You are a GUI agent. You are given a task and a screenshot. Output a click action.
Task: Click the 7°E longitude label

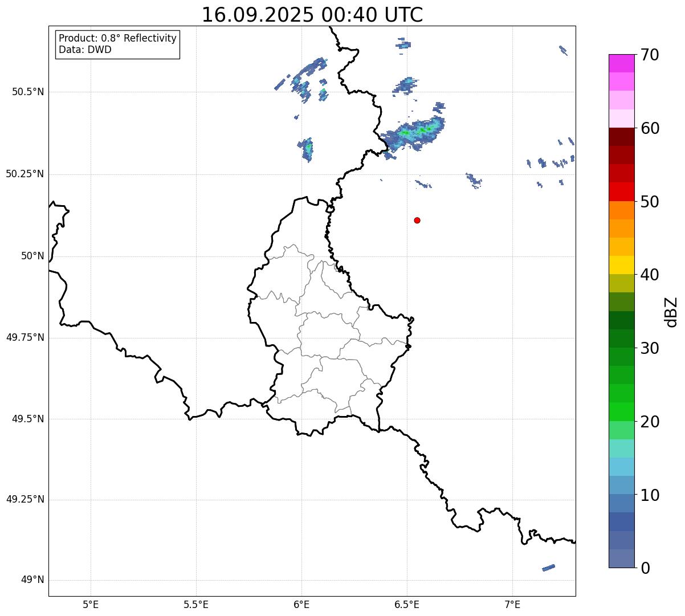[512, 604]
